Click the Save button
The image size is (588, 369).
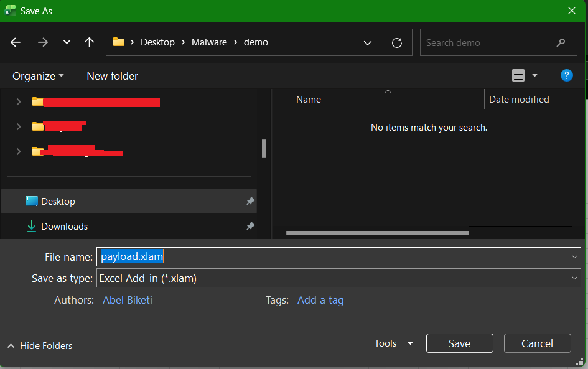point(459,343)
